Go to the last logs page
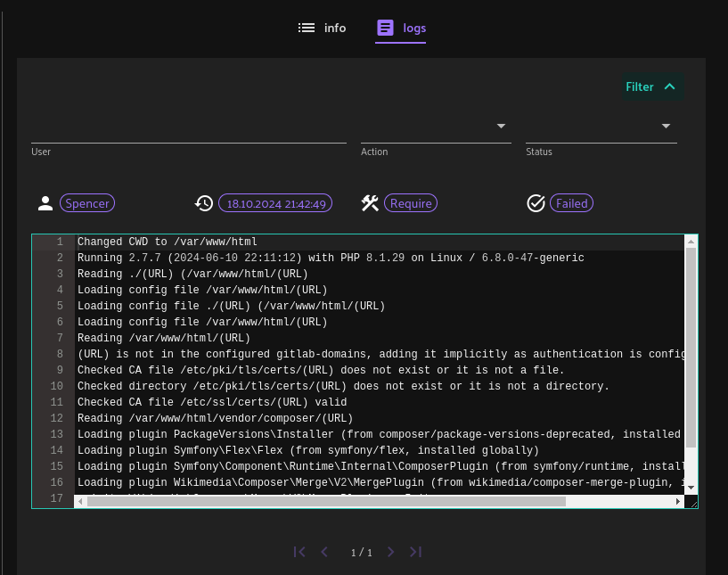The image size is (728, 575). point(415,552)
